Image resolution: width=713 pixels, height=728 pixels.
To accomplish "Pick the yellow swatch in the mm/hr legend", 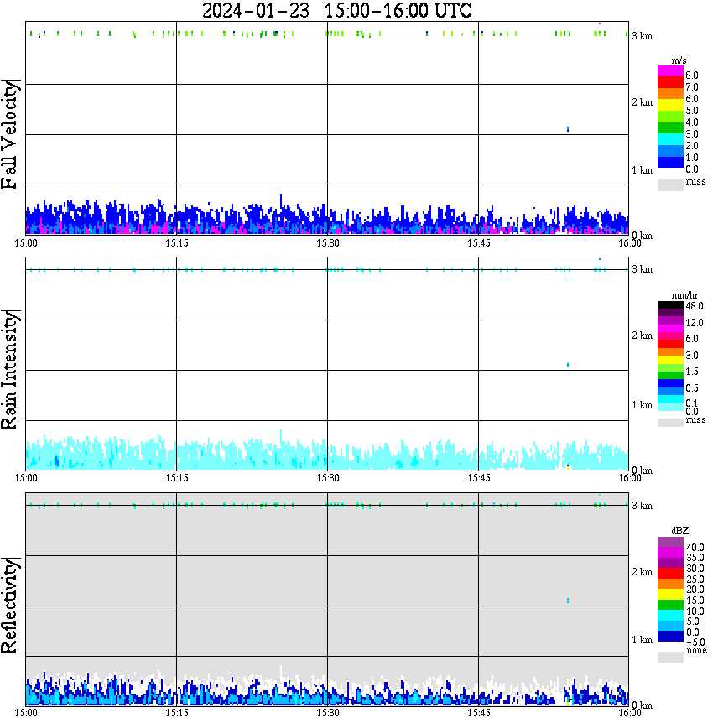I will tap(670, 360).
